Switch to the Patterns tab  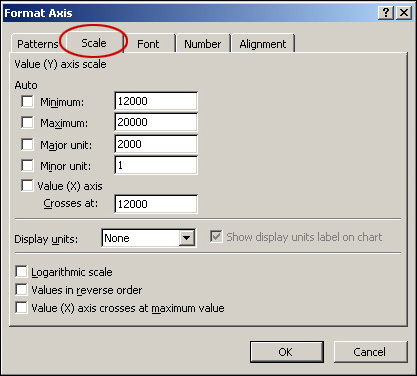tap(38, 44)
